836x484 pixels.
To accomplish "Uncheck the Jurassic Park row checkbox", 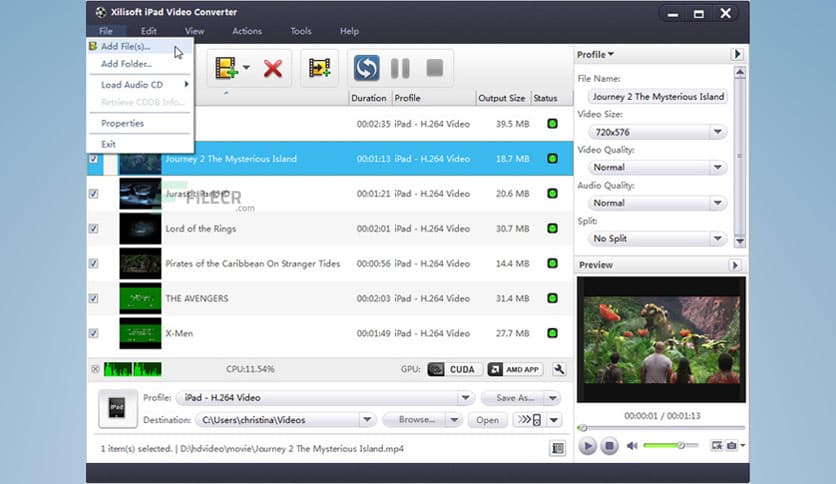I will tap(94, 193).
